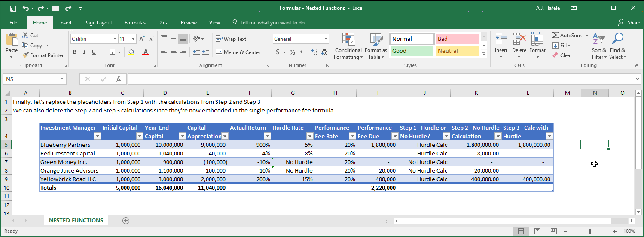Screen dimensions: 644x237
Task: Toggle Underline formatting
Action: [x=94, y=52]
